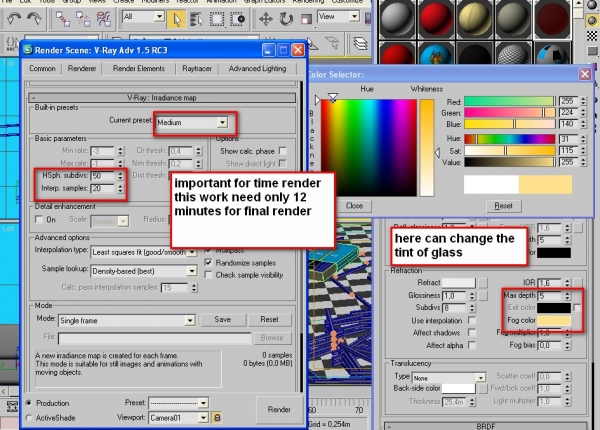Screen dimensions: 600x430
Task: Increase the refraction IOR spinner
Action: 567,280
